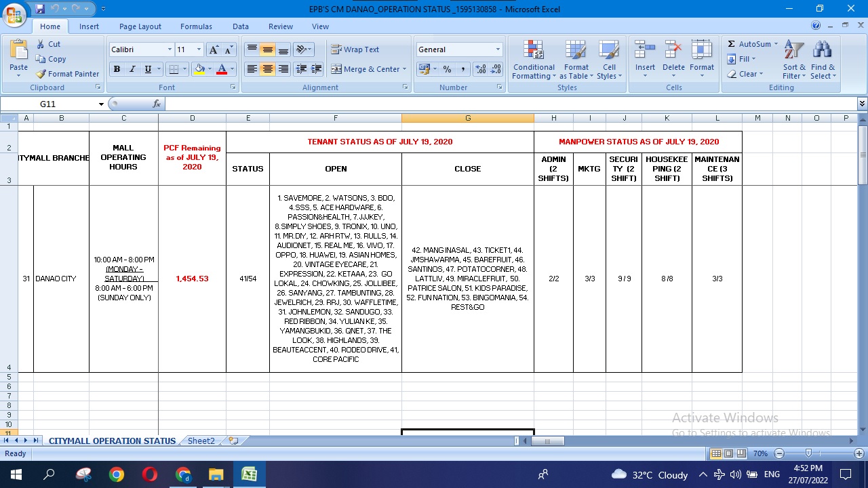Image resolution: width=868 pixels, height=488 pixels.
Task: Go to the Review ribbon tab
Action: tap(281, 26)
